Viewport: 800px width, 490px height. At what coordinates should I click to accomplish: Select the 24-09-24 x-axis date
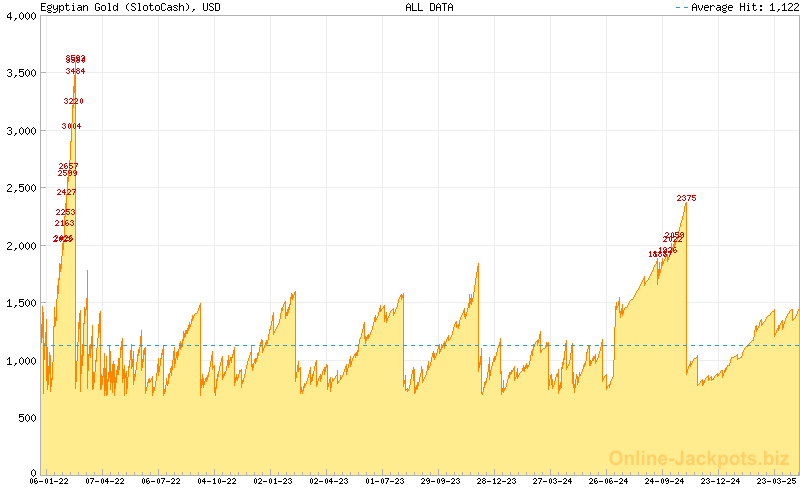(x=662, y=481)
